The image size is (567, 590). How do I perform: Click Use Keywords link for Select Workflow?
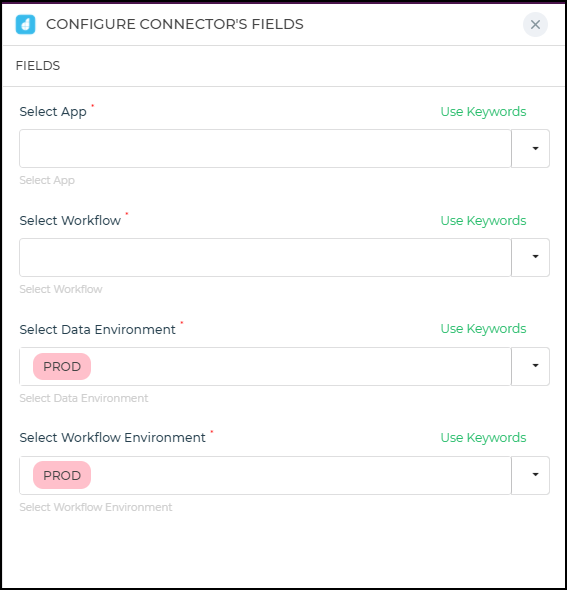coord(483,220)
